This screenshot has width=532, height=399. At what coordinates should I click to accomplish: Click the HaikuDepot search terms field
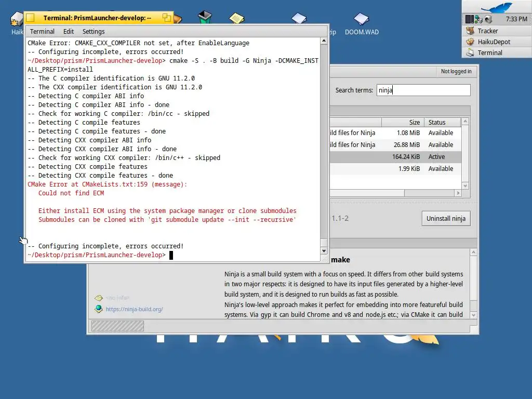(423, 90)
